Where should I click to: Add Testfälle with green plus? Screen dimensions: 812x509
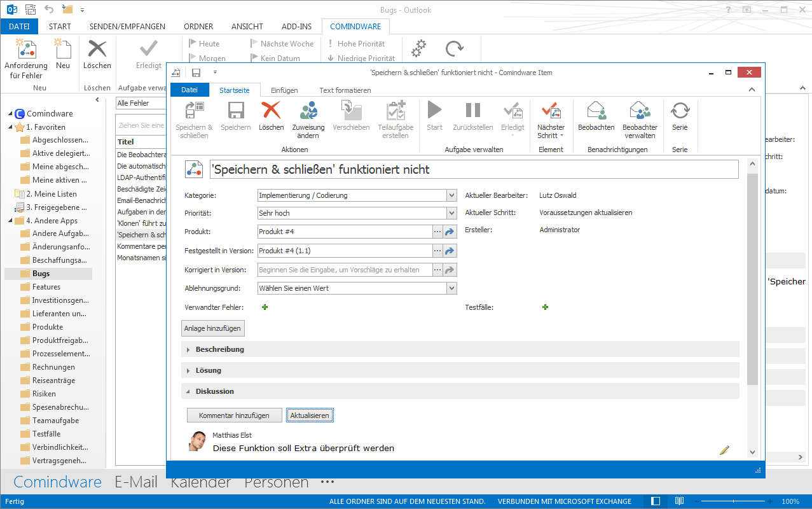point(545,307)
